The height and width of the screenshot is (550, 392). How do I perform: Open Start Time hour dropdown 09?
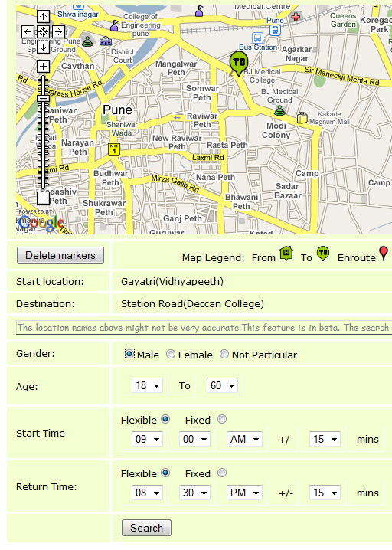pyautogui.click(x=147, y=439)
